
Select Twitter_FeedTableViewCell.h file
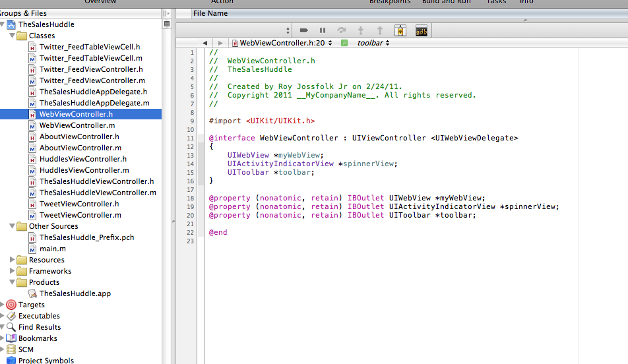[x=90, y=47]
